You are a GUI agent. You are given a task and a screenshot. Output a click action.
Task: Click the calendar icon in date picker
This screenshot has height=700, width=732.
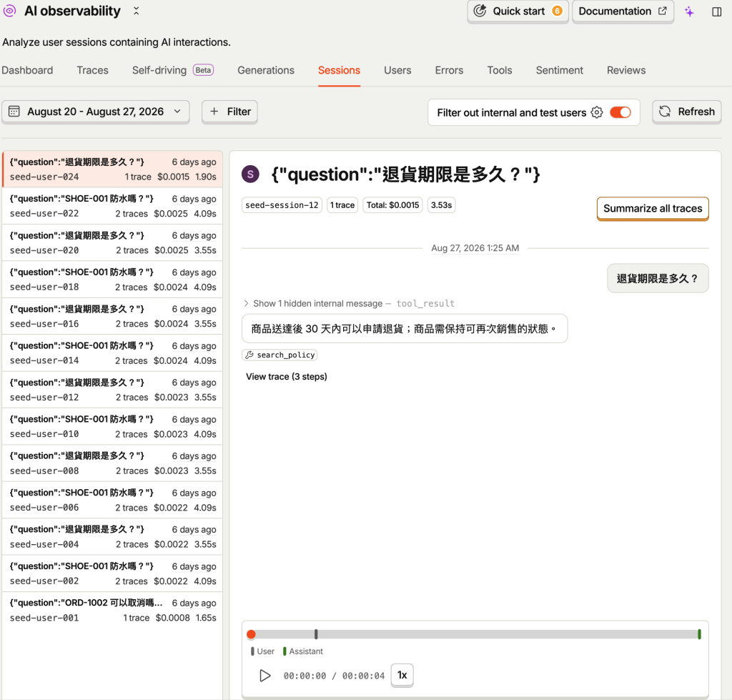click(x=14, y=111)
